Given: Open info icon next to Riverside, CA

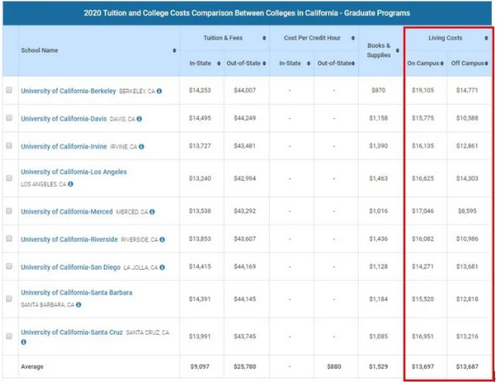Looking at the screenshot, I should pyautogui.click(x=162, y=240).
